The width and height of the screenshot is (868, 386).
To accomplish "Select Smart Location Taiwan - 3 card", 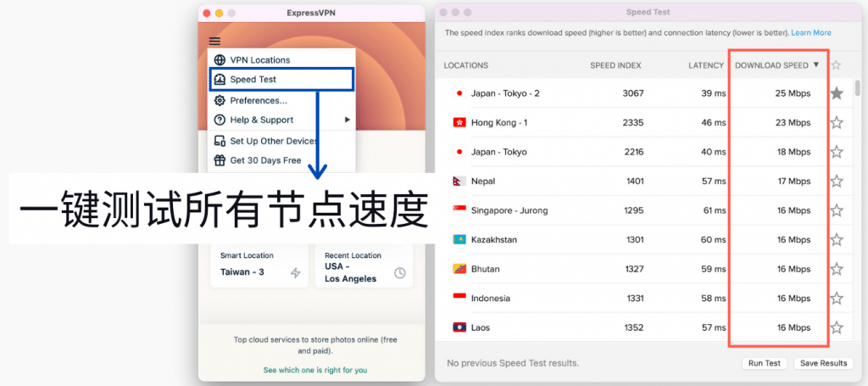I will tap(259, 266).
